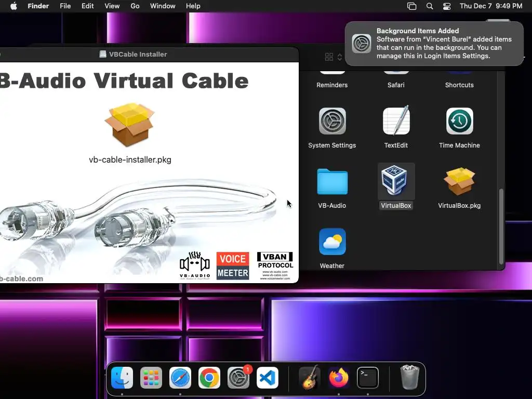Screen dimensions: 532x399
Task: Launch Google Chrome from the Dock
Action: [209, 378]
